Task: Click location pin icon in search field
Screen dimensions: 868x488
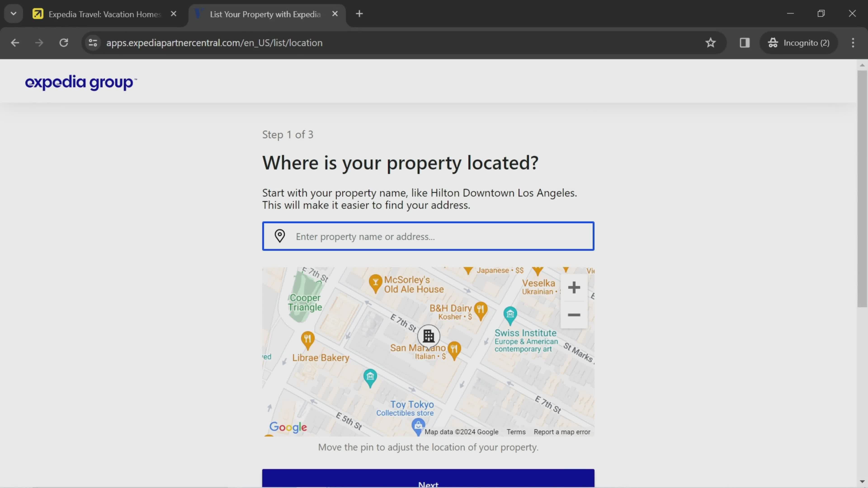Action: pyautogui.click(x=280, y=236)
